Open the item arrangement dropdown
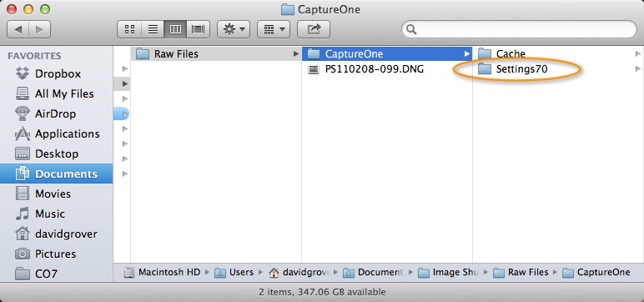Screen dimensions: 644x302 click(274, 29)
